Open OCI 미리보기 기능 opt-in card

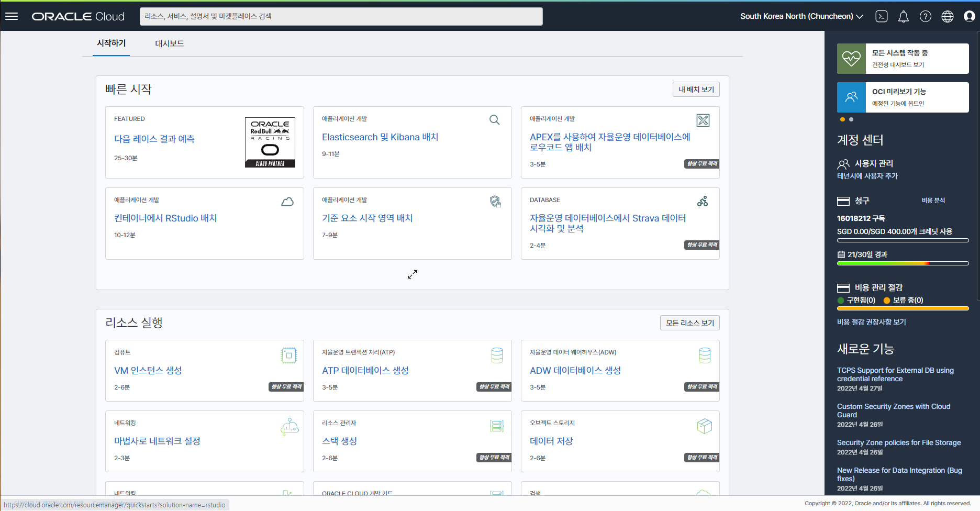[x=903, y=97]
